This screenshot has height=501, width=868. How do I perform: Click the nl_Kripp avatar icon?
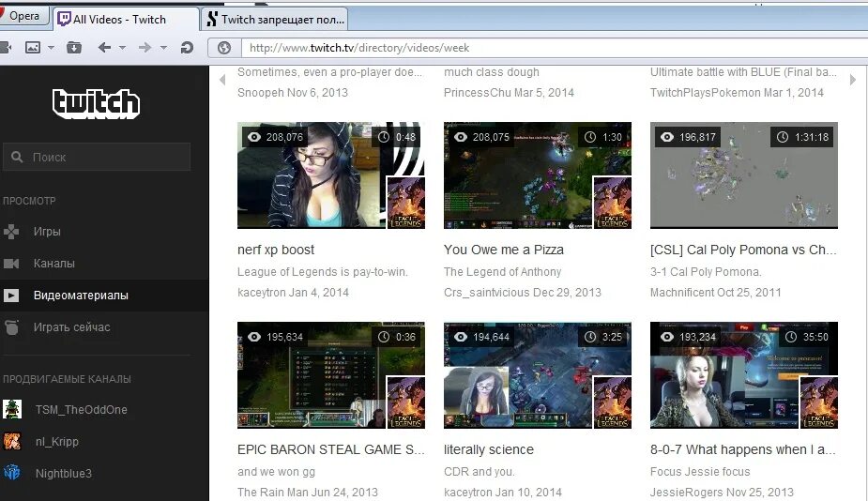12,441
